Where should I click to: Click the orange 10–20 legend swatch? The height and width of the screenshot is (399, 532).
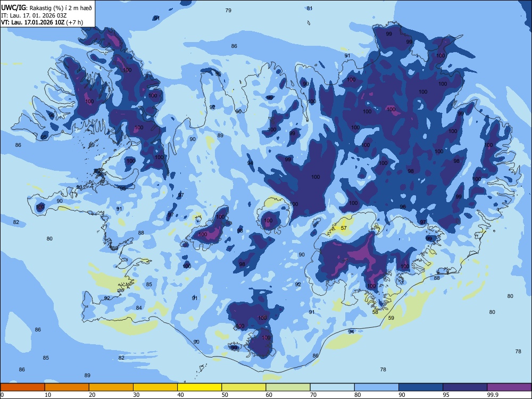67,387
